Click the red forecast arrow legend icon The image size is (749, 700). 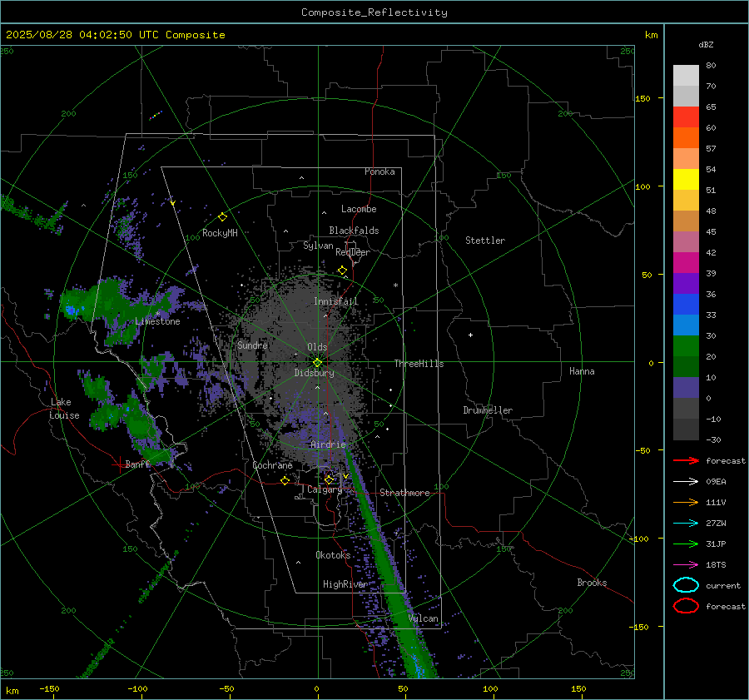tap(686, 460)
